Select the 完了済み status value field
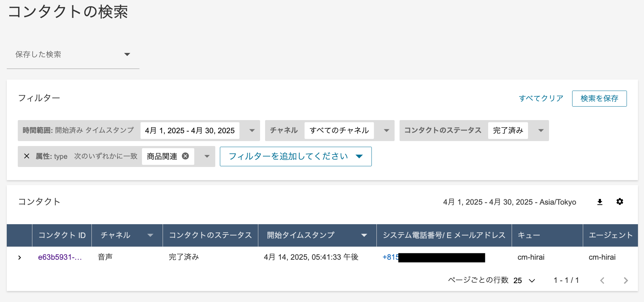The width and height of the screenshot is (644, 302). (508, 130)
